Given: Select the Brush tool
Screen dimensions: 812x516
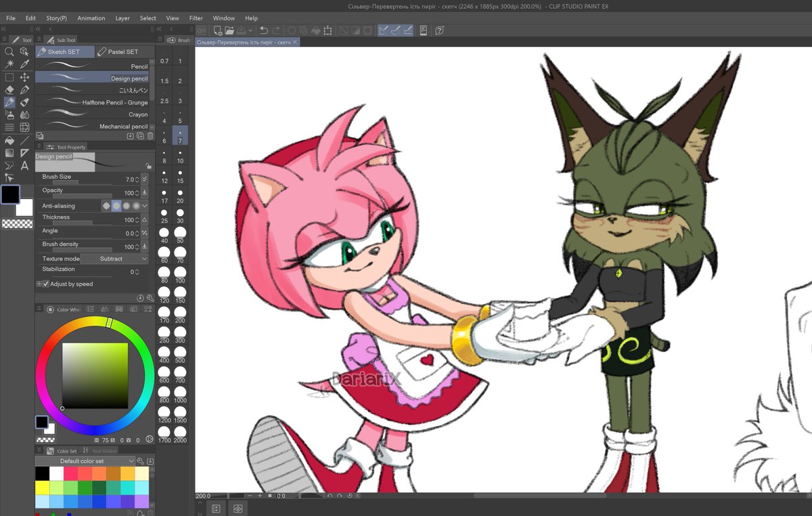Looking at the screenshot, I should click(x=24, y=102).
